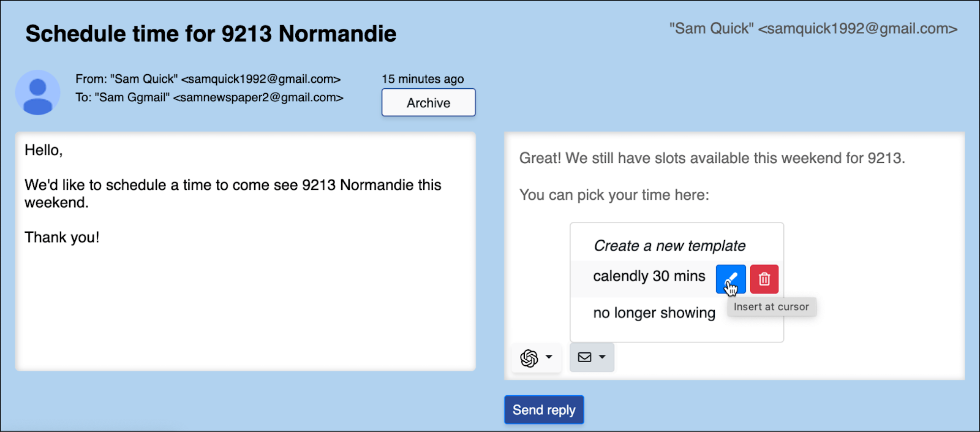Click the From sender address line
The width and height of the screenshot is (980, 432).
[x=208, y=79]
